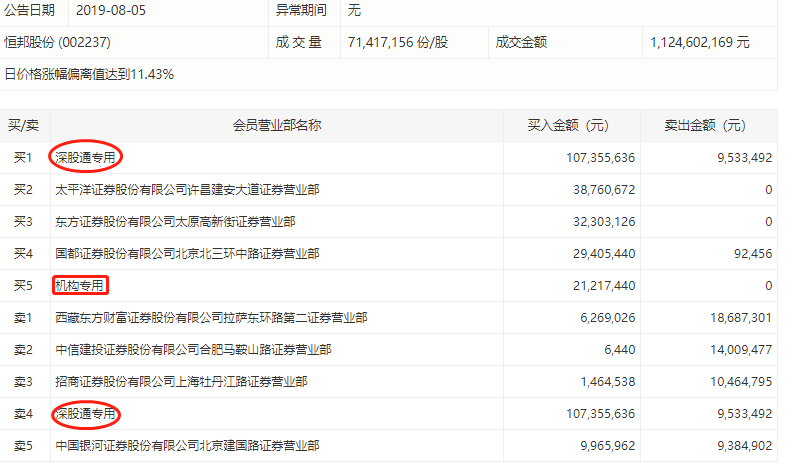
Task: Click 深股通专用 in the 卖4 row
Action: coord(85,413)
